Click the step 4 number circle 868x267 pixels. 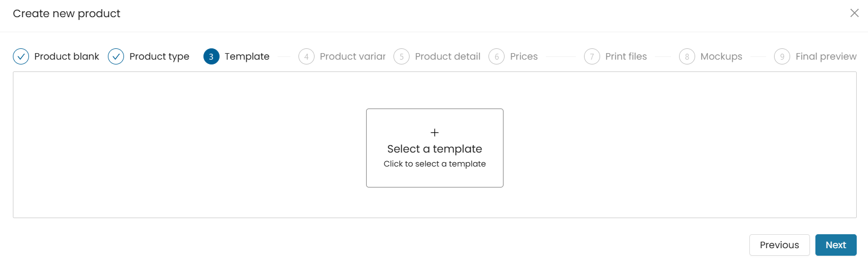click(x=307, y=56)
